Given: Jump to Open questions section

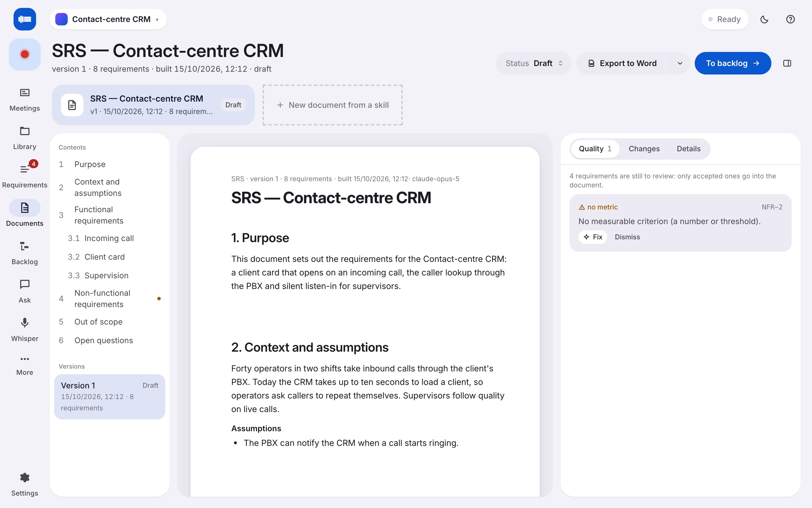Looking at the screenshot, I should (109, 340).
